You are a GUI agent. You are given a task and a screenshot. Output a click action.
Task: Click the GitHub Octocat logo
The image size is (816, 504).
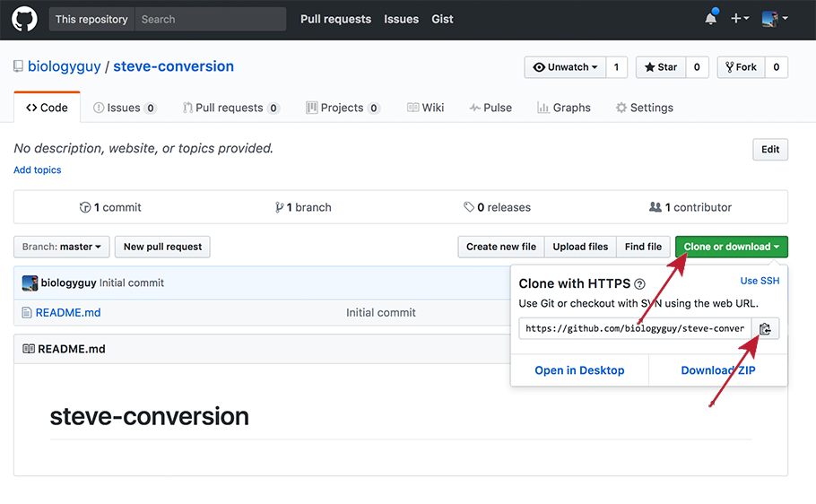click(24, 19)
